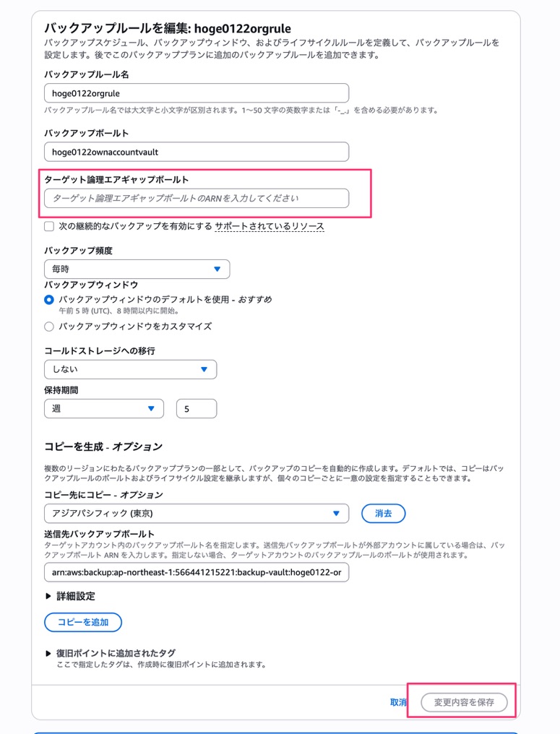
Task: Open the 毎時 backup frequency dropdown
Action: [x=137, y=269]
